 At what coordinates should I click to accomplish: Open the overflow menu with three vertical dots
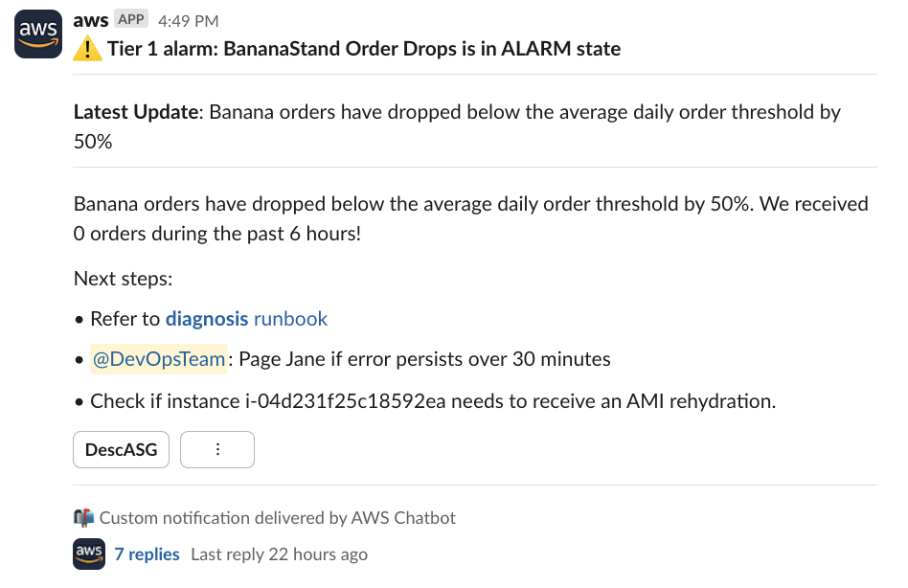217,449
